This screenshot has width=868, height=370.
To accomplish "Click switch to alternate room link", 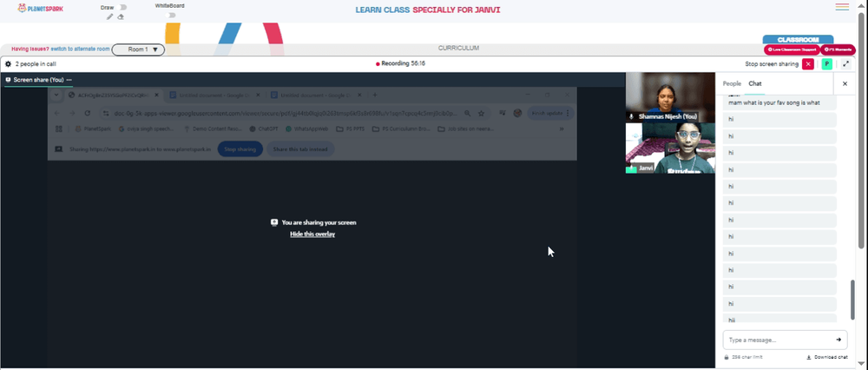I will tap(80, 49).
